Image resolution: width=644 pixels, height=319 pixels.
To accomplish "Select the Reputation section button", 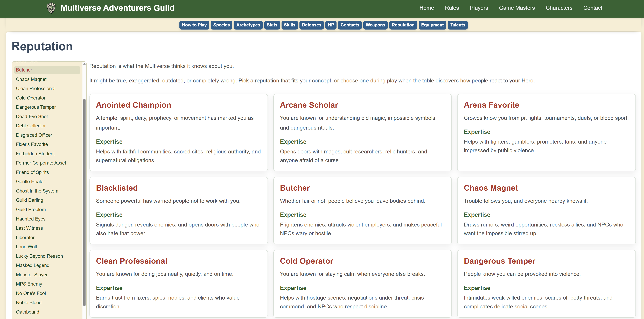I will tap(403, 25).
